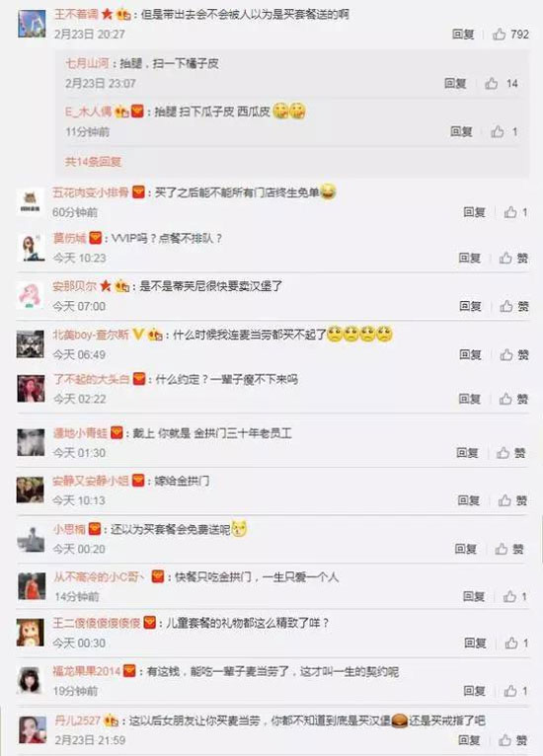Like the VVIP comment posted at 今天 10:23

(x=513, y=258)
